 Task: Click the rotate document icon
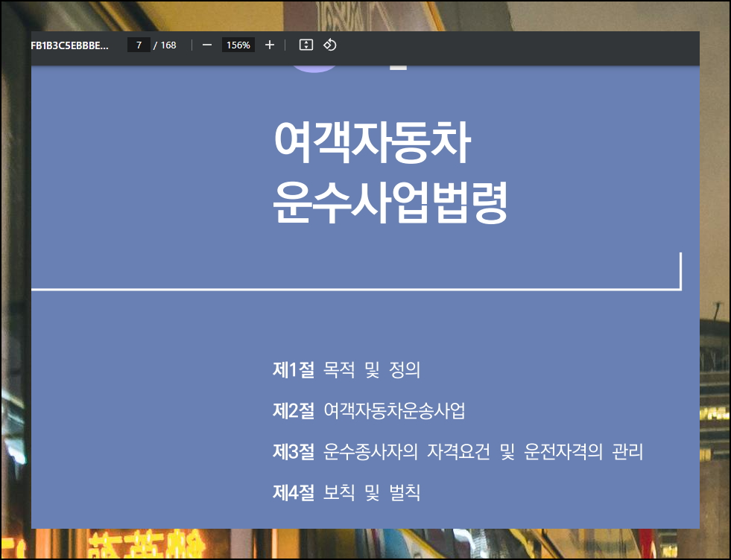click(x=330, y=45)
